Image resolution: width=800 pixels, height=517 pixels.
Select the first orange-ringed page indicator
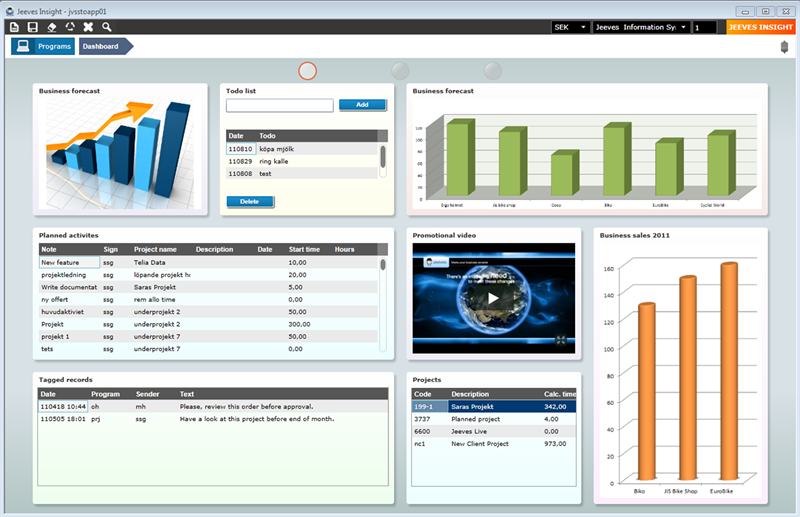(308, 70)
